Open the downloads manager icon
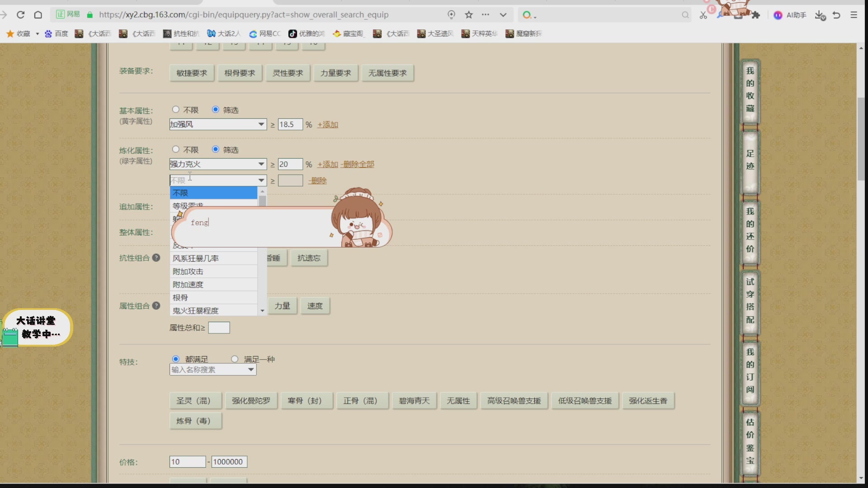 pyautogui.click(x=820, y=15)
